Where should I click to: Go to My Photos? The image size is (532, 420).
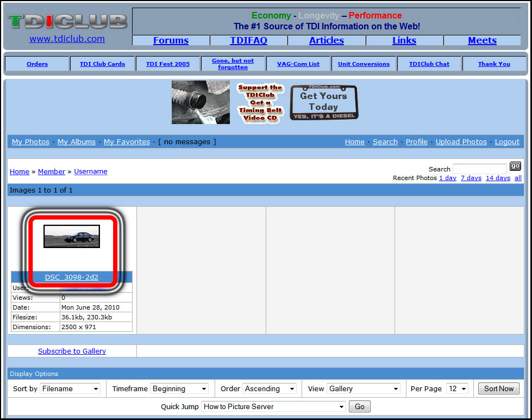coord(30,141)
